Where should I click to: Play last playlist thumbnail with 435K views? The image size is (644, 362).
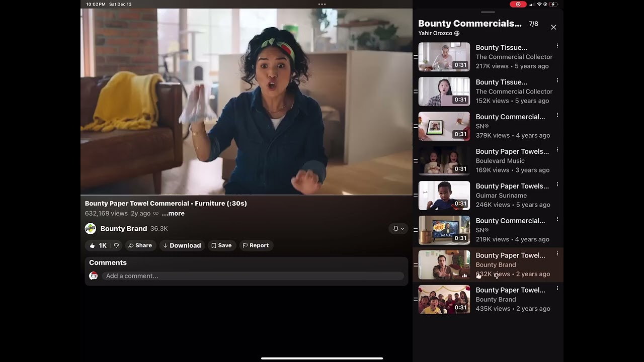(444, 300)
